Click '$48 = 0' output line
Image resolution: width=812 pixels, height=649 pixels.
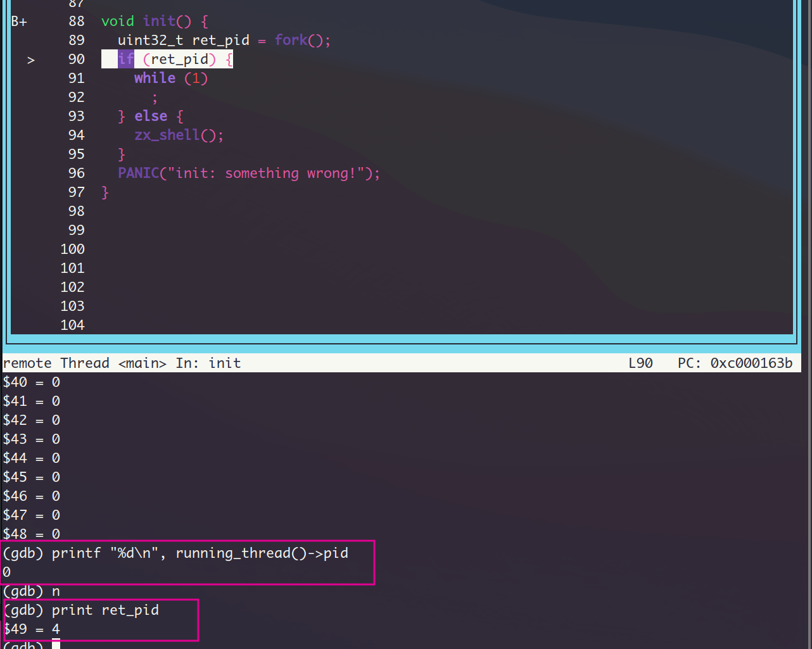pos(32,534)
